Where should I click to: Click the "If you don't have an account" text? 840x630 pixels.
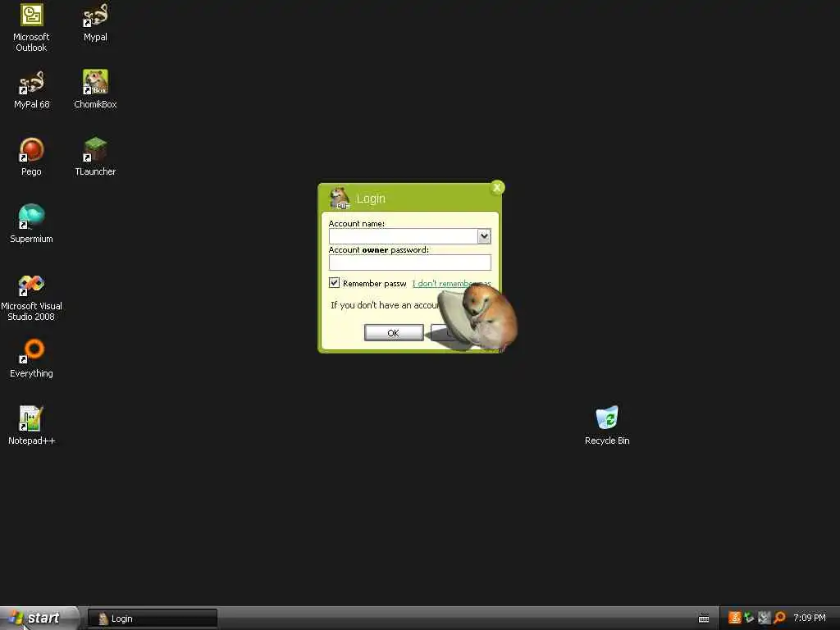386,305
